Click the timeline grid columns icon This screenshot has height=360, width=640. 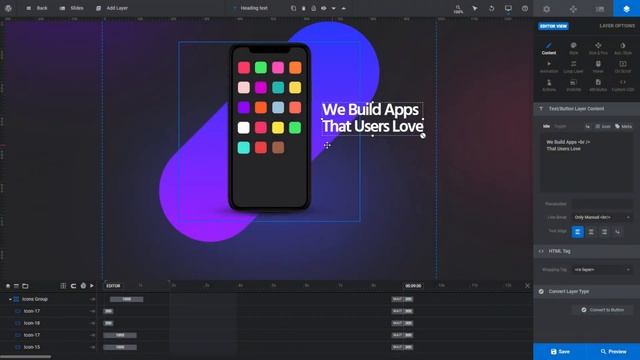coord(63,286)
